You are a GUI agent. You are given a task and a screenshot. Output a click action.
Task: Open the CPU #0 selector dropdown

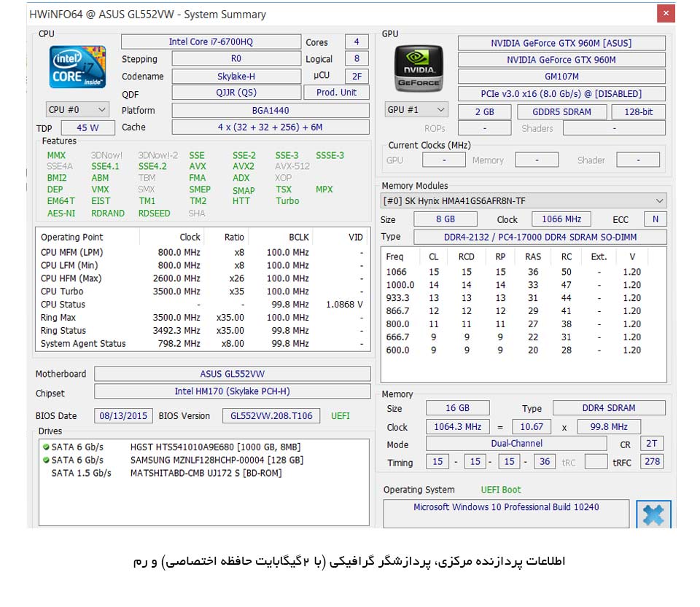click(x=77, y=110)
